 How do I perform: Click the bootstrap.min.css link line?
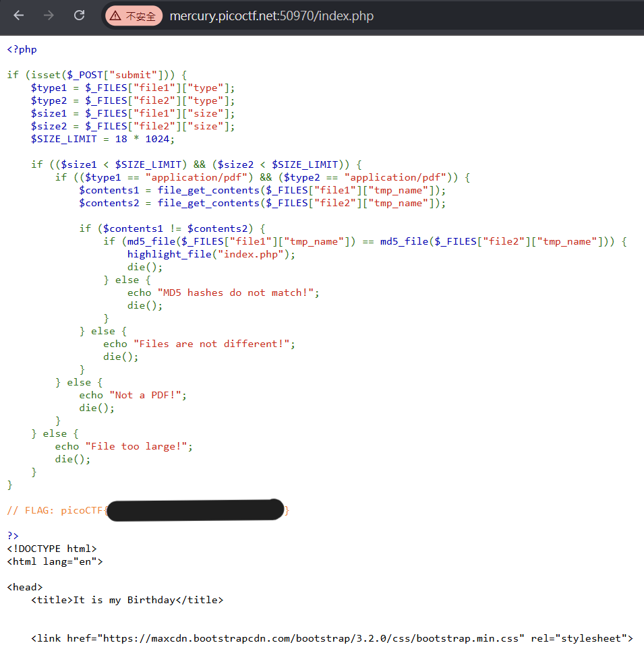coord(332,638)
